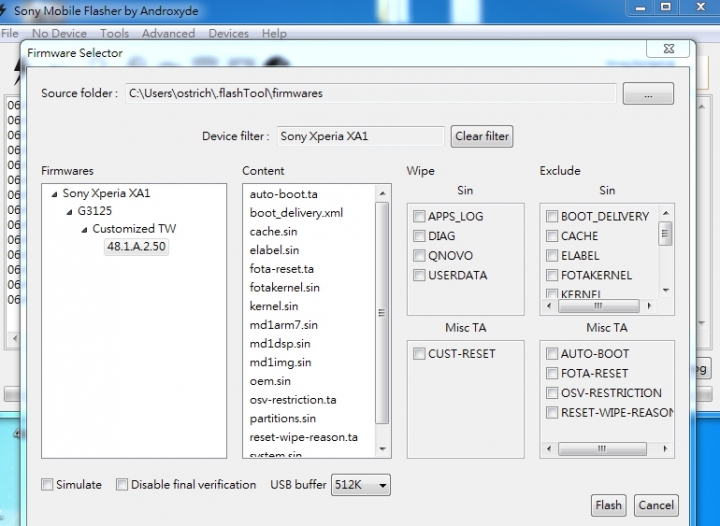The image size is (720, 526).
Task: Click Exclude Sin list scroll up arrow
Action: pos(666,213)
